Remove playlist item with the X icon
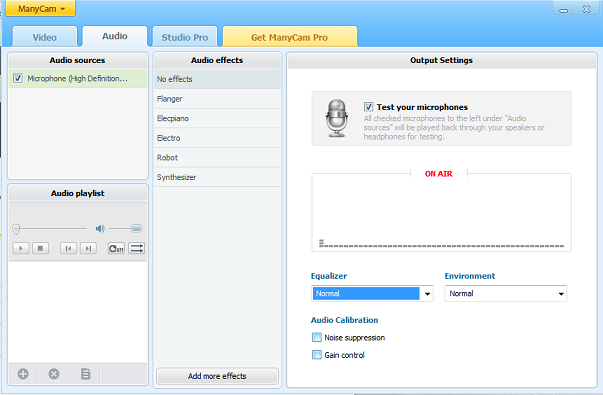The height and width of the screenshot is (395, 603). click(54, 374)
